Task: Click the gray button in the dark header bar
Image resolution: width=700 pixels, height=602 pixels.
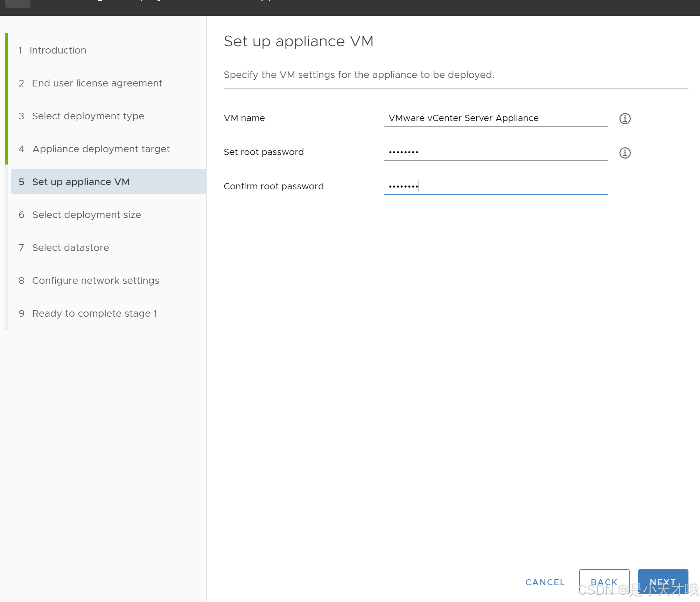Action: click(x=17, y=3)
